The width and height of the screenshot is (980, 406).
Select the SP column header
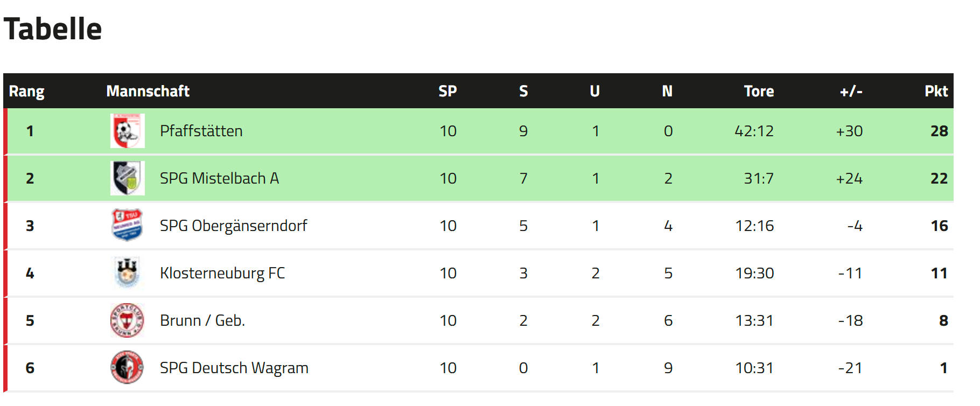click(x=447, y=91)
